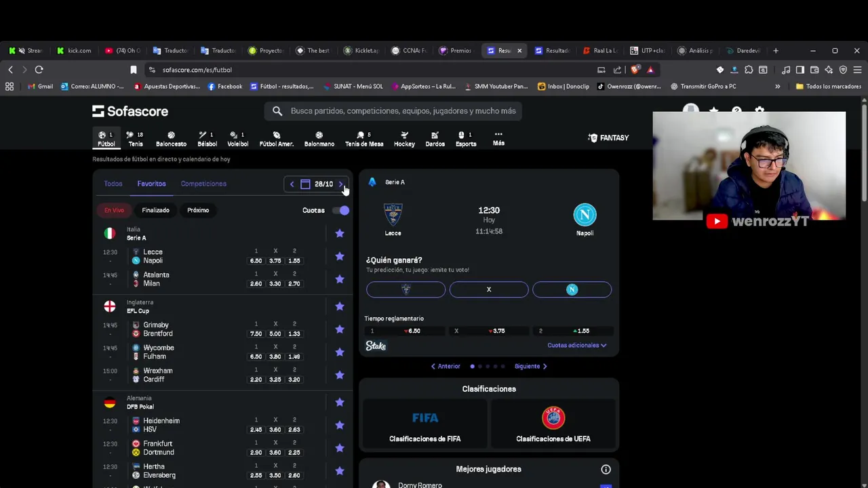Open Tenis de Mesa section
868x488 pixels.
click(x=364, y=138)
